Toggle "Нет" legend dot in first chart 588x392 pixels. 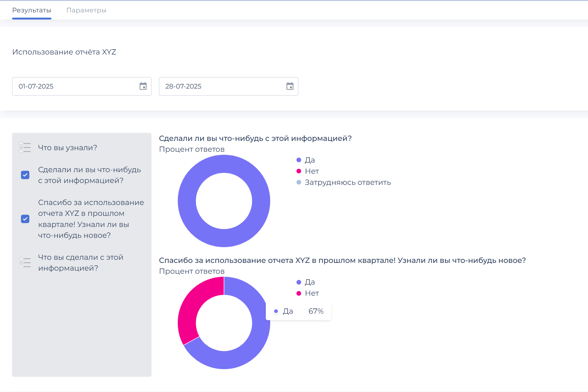(x=299, y=171)
